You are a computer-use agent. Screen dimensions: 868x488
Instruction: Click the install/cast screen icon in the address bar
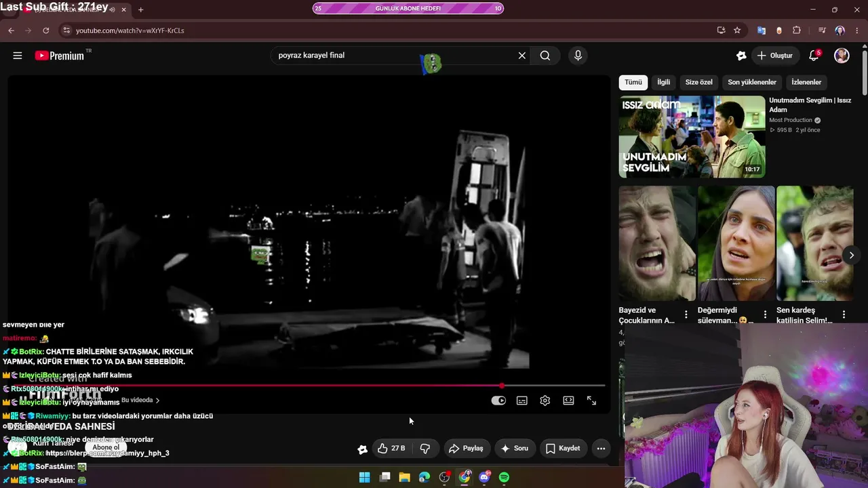(721, 30)
